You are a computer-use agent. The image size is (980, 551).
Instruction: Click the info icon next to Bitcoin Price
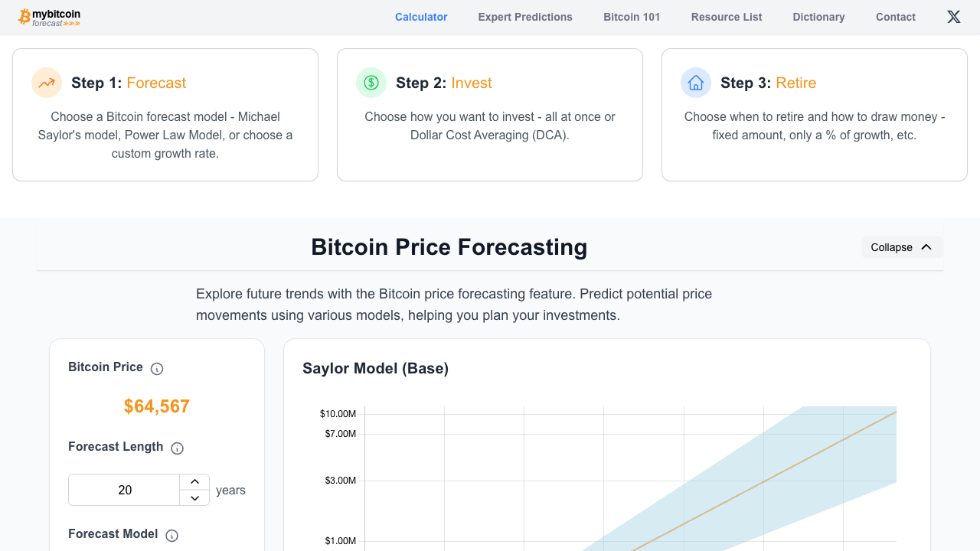[156, 368]
